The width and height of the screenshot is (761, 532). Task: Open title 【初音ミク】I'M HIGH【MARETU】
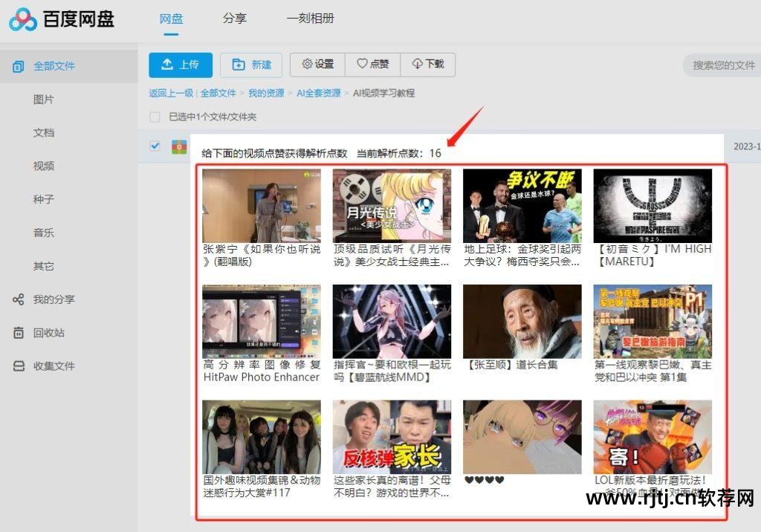pyautogui.click(x=652, y=256)
